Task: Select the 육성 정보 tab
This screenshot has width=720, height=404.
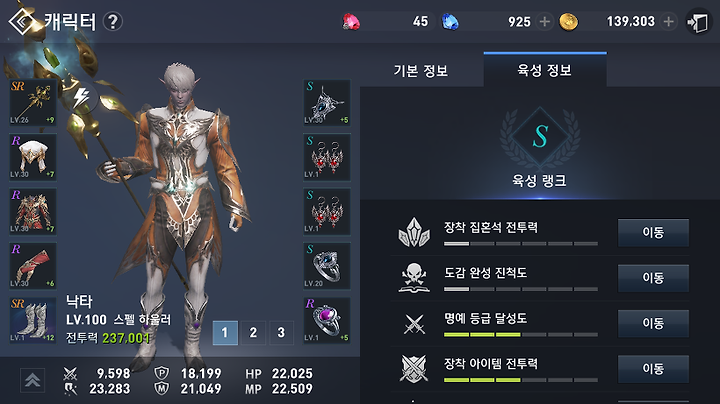Action: point(545,70)
